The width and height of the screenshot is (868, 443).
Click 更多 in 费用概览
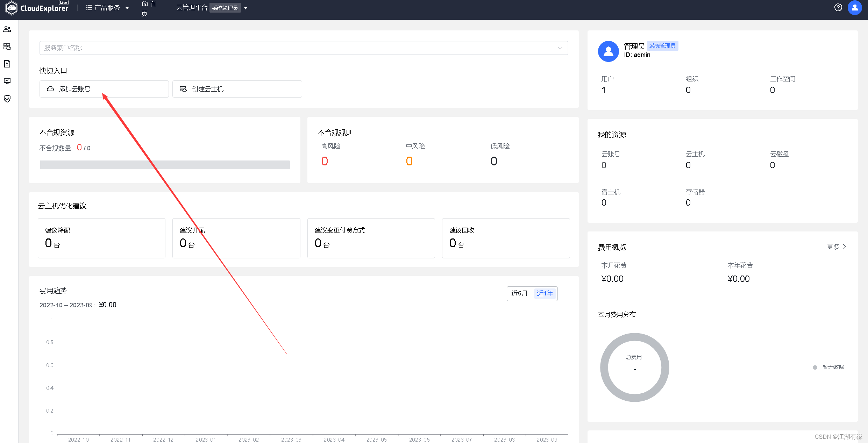[x=833, y=247]
